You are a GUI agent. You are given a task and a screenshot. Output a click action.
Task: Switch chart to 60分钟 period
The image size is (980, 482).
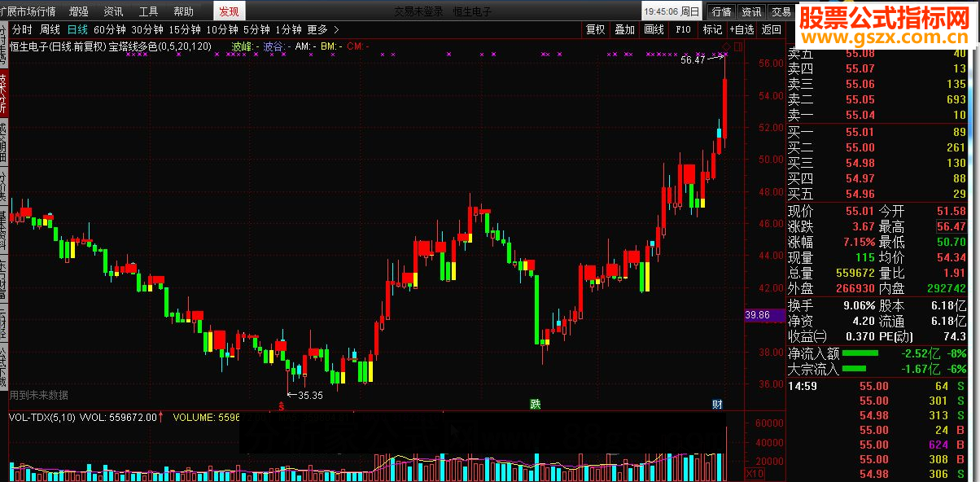[110, 29]
